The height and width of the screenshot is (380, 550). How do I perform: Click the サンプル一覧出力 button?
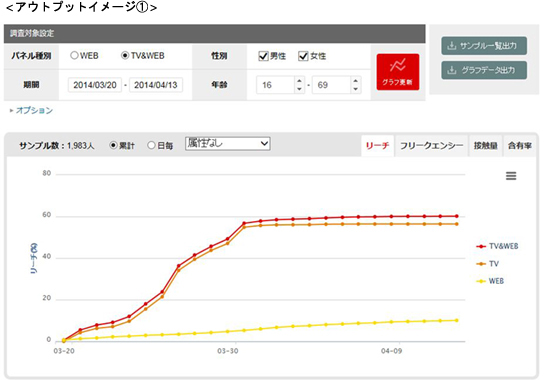click(x=484, y=46)
